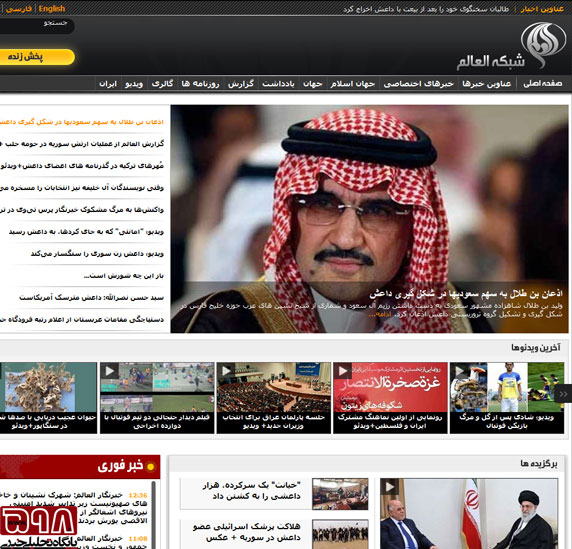Click the جستجو search field
The image size is (572, 549).
(36, 26)
